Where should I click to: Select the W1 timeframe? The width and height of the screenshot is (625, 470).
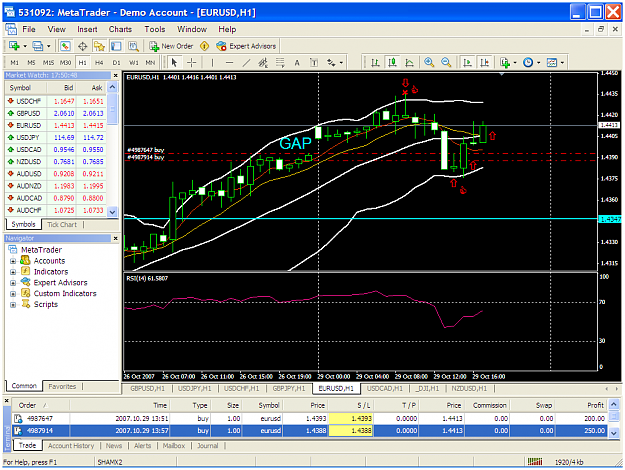(x=134, y=63)
